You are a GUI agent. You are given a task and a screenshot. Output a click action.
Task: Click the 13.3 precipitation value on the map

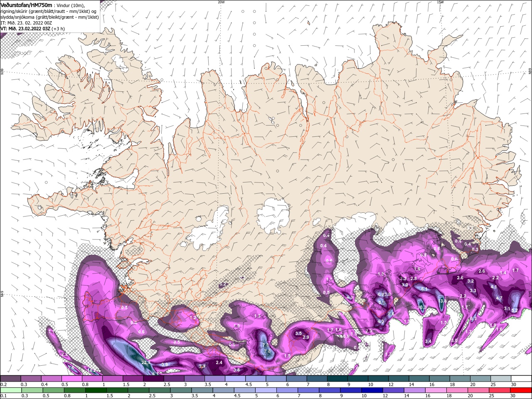tap(443, 301)
